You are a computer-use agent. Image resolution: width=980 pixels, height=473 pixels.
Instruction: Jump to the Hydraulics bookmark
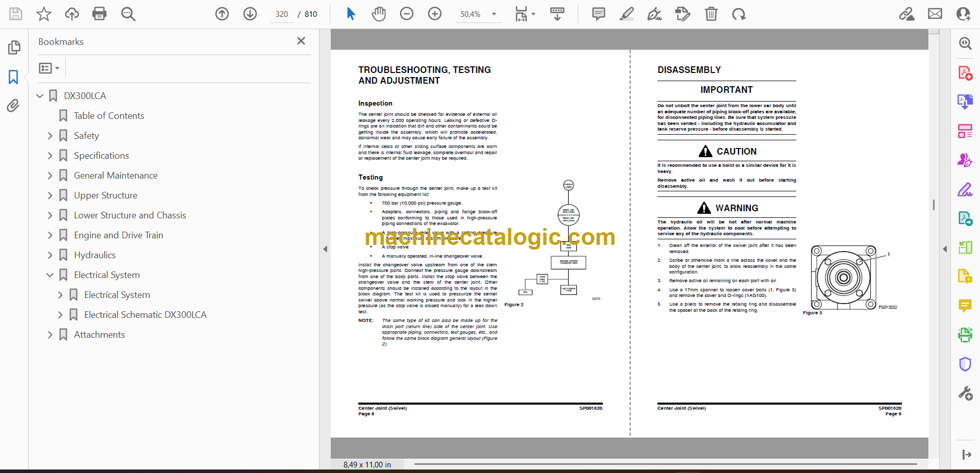[94, 255]
